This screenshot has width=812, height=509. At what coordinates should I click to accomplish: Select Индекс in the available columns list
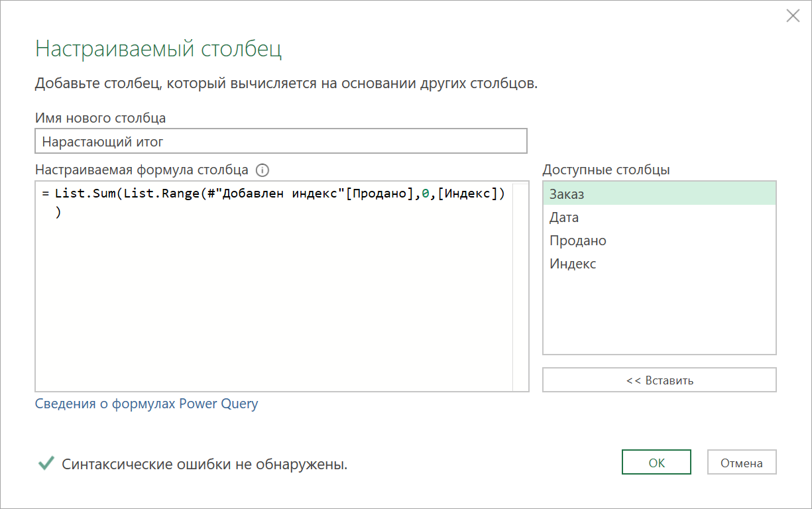660,264
